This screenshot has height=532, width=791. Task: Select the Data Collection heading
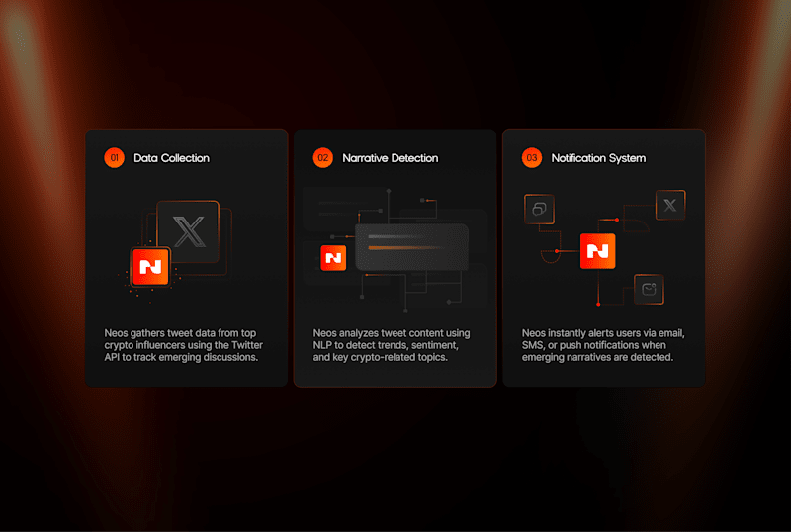click(x=171, y=158)
